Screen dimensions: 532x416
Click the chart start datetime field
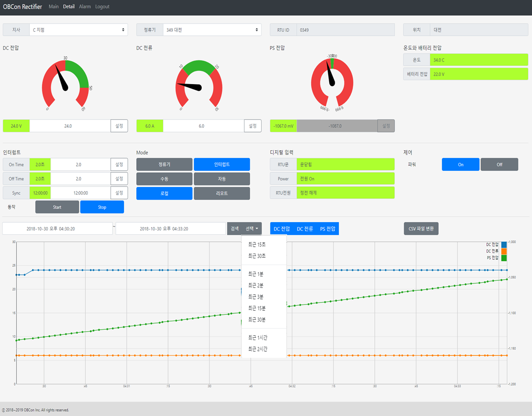click(57, 229)
